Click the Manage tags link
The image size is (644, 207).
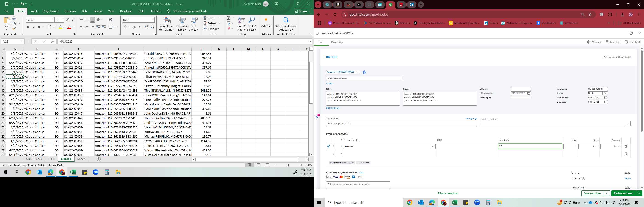[x=471, y=118]
